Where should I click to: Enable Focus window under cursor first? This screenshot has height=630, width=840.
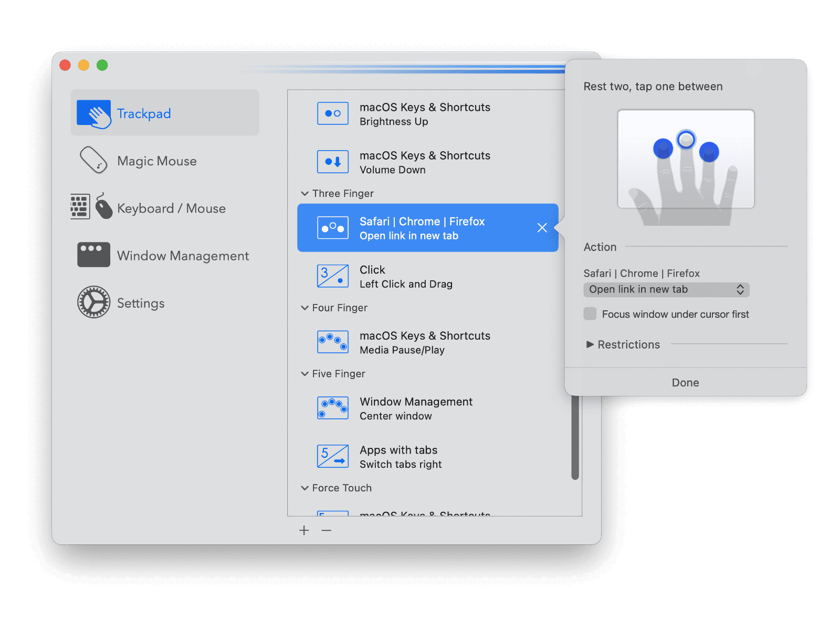click(590, 314)
